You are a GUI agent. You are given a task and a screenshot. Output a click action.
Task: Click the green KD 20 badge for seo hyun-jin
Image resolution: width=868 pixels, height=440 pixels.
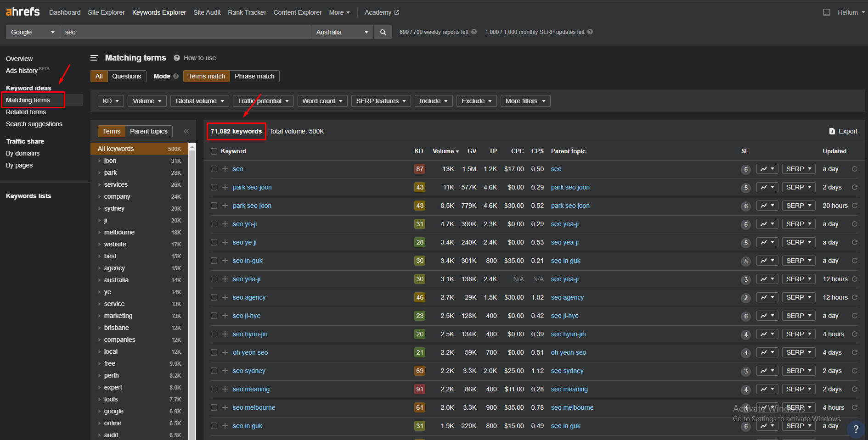tap(420, 334)
